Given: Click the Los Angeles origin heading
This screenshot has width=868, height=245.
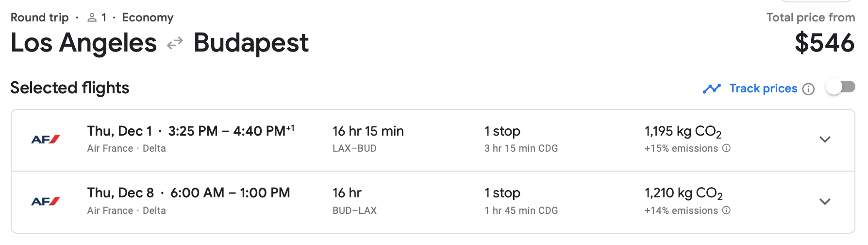Looking at the screenshot, I should click(83, 43).
